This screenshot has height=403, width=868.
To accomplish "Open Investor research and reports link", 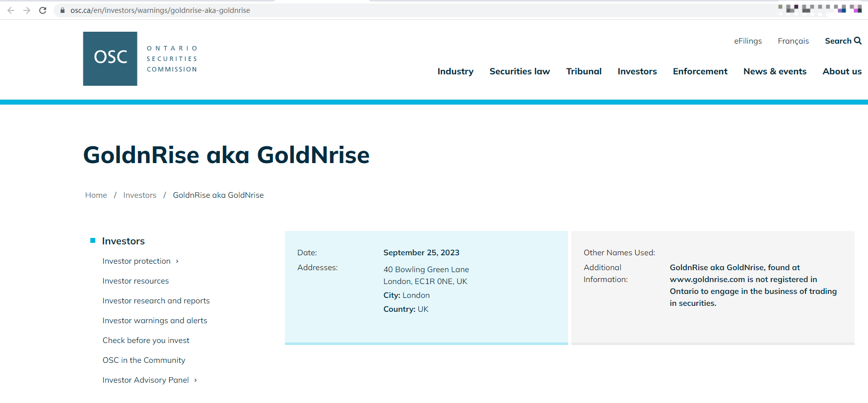I will [156, 301].
